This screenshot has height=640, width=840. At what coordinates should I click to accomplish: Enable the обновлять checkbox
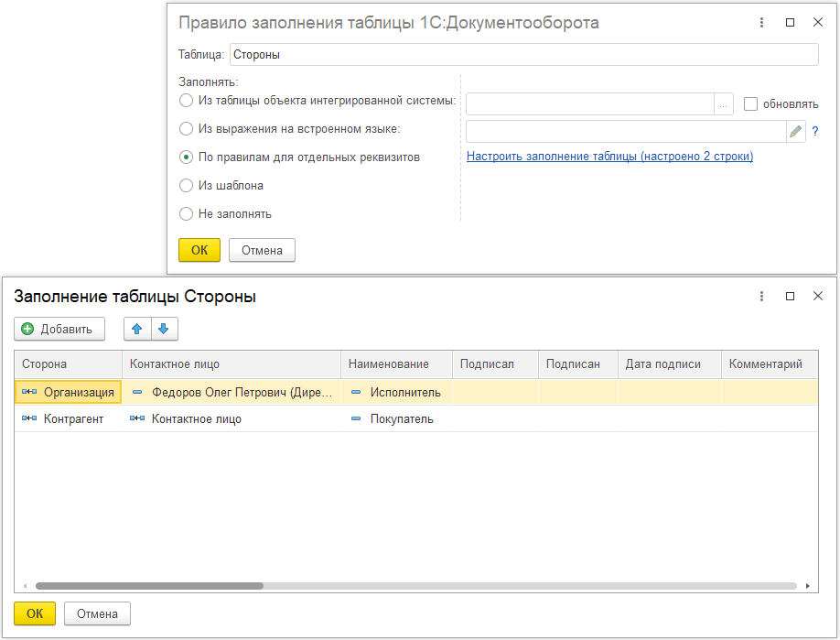(751, 104)
